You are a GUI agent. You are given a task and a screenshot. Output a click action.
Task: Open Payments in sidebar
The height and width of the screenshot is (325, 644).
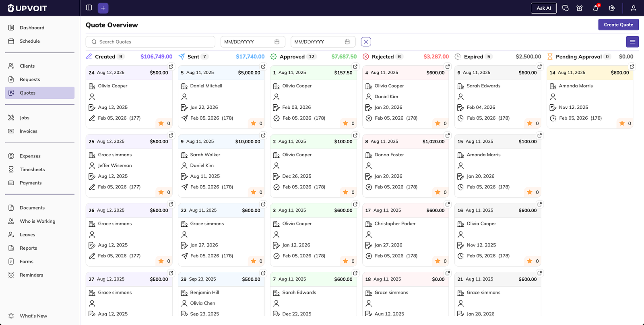pos(40,183)
